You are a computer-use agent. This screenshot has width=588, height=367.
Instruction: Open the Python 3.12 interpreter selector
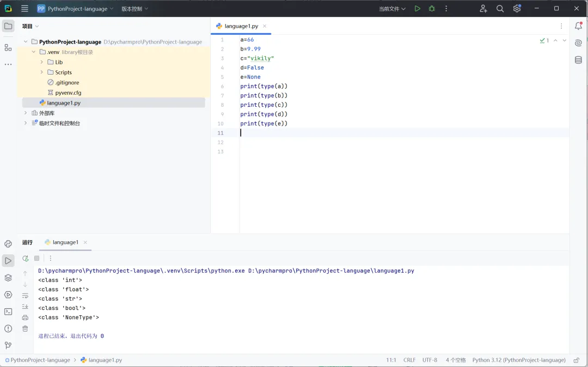point(519,360)
